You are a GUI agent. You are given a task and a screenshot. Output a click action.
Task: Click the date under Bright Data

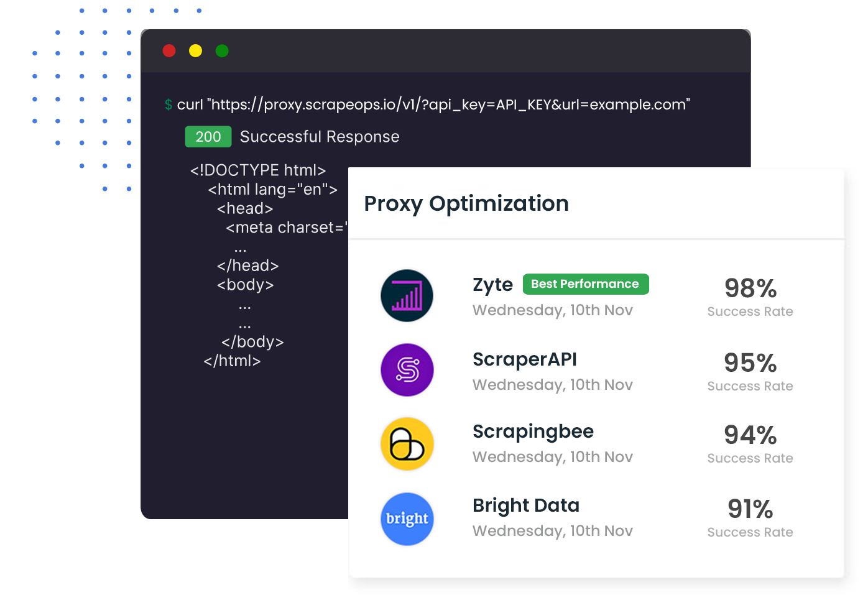pos(553,531)
